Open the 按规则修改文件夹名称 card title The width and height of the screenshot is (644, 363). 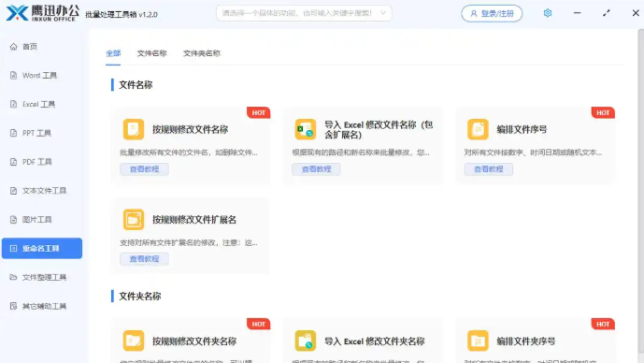point(194,341)
